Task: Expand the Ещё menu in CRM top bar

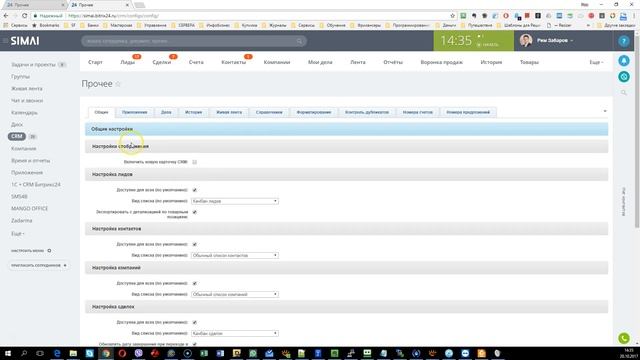Action: coord(596,62)
